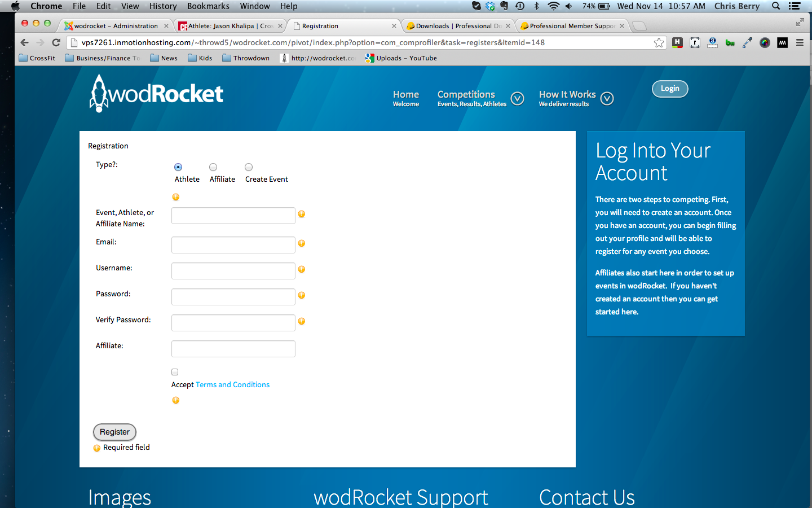Click the Verify Password input field
This screenshot has height=508, width=812.
[x=233, y=323]
